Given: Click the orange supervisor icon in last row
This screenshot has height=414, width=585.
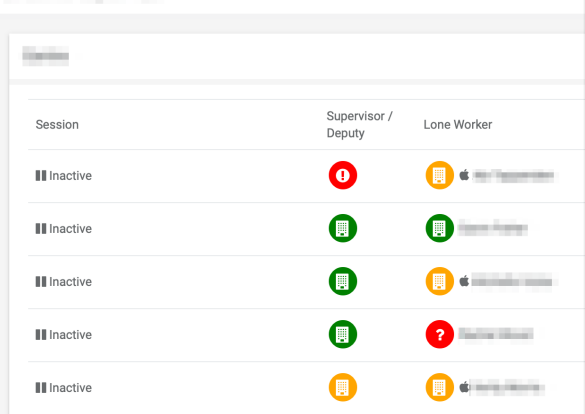Looking at the screenshot, I should 342,387.
